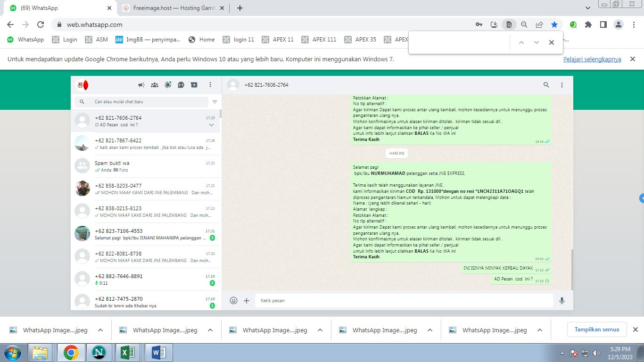Click the find-in-page icon in address bar
This screenshot has height=362, width=644.
tap(509, 25)
